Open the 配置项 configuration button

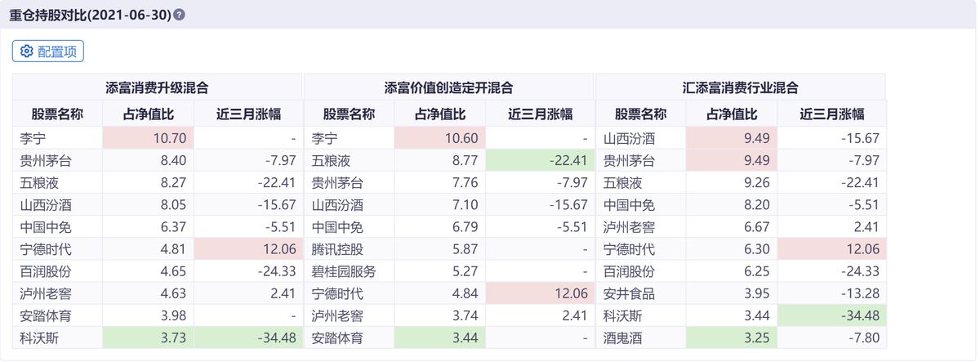48,51
